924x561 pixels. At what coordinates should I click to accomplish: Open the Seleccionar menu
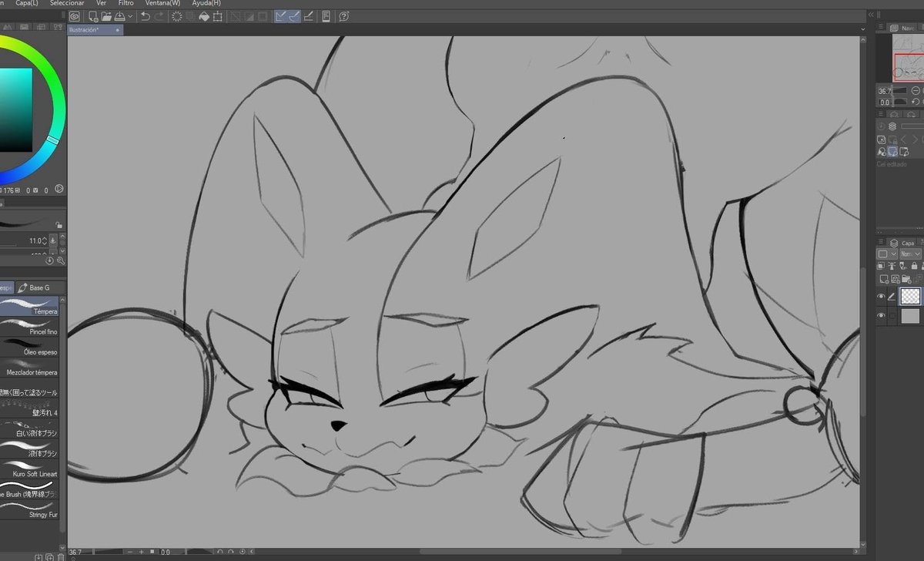point(67,3)
